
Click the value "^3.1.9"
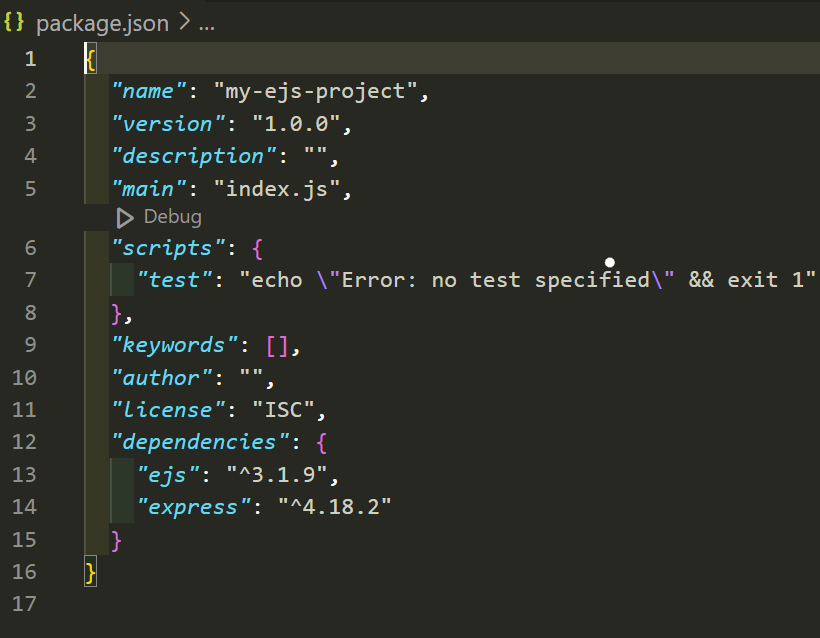tap(277, 475)
